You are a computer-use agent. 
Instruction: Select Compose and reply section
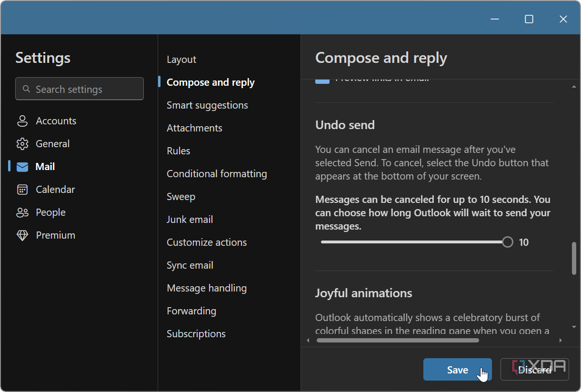tap(210, 82)
